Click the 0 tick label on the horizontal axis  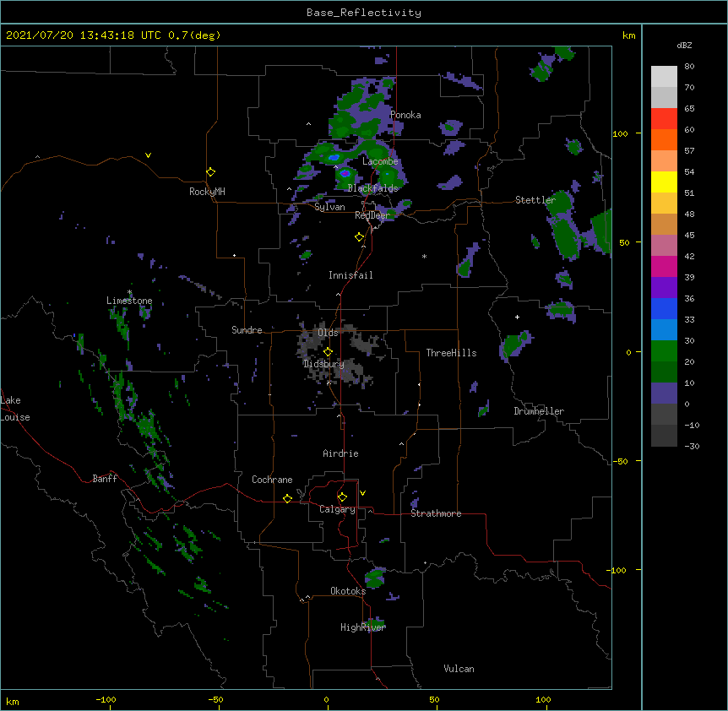[326, 700]
